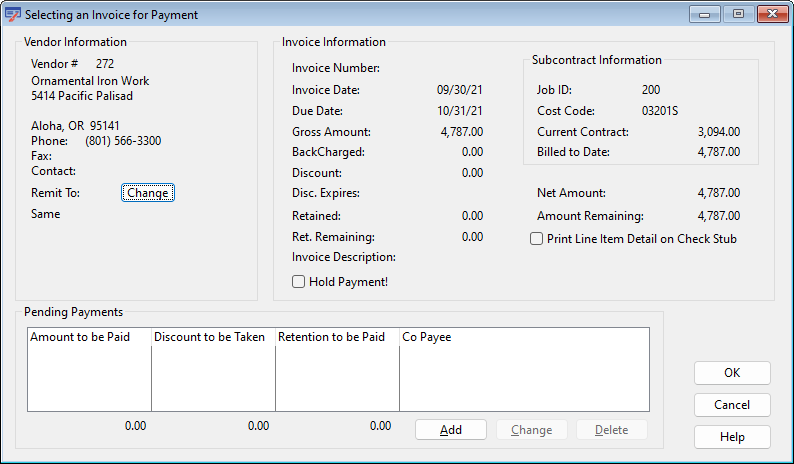Maximize the invoice payment window

pos(739,14)
